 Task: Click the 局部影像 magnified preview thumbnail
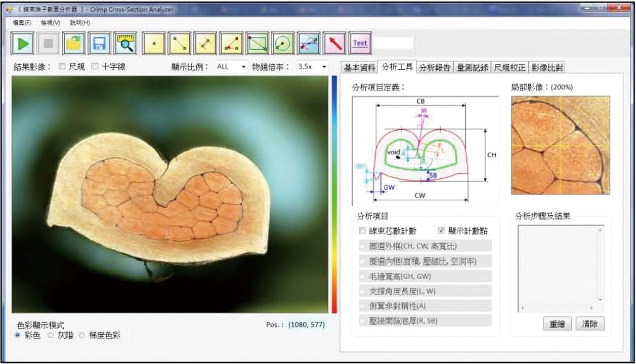560,145
